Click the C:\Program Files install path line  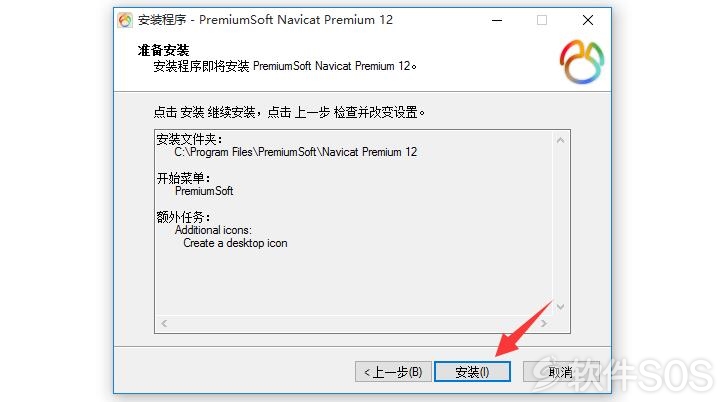(x=295, y=152)
